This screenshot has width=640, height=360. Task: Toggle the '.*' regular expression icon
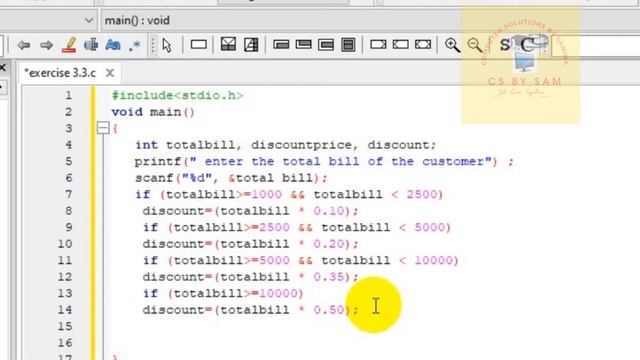(x=134, y=45)
